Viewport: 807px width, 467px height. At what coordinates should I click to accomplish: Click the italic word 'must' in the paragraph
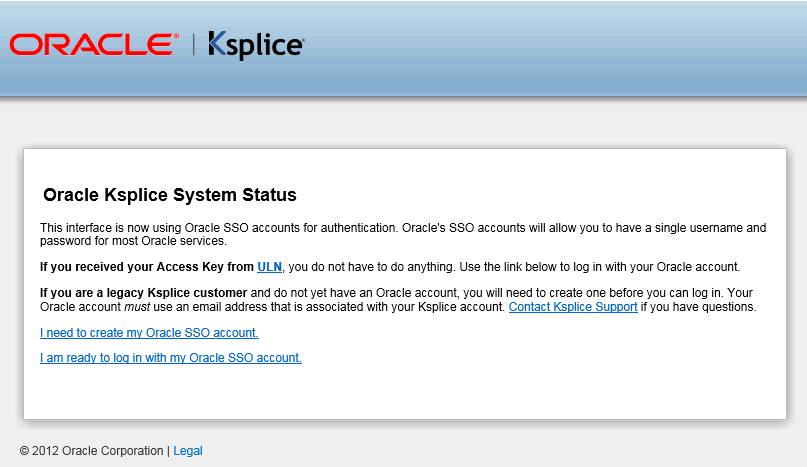coord(137,307)
